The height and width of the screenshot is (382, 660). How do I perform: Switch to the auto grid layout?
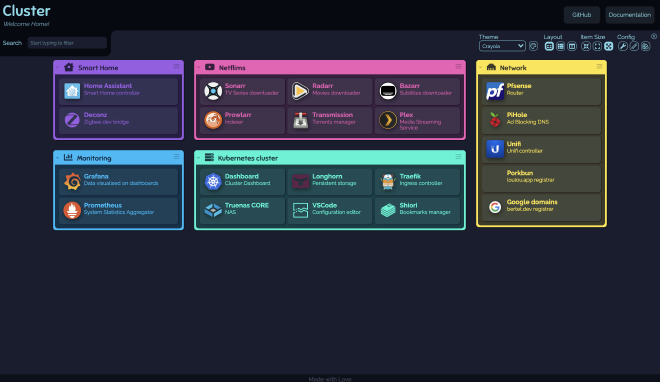[549, 46]
